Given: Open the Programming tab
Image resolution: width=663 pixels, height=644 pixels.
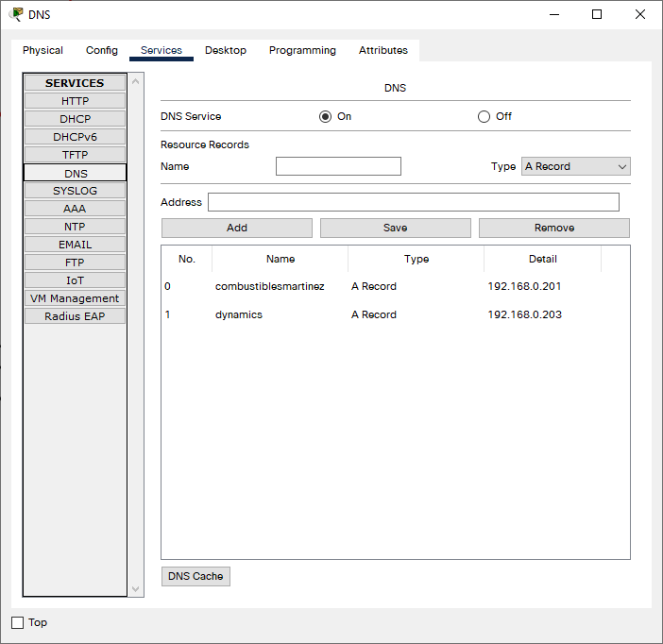Looking at the screenshot, I should (302, 50).
